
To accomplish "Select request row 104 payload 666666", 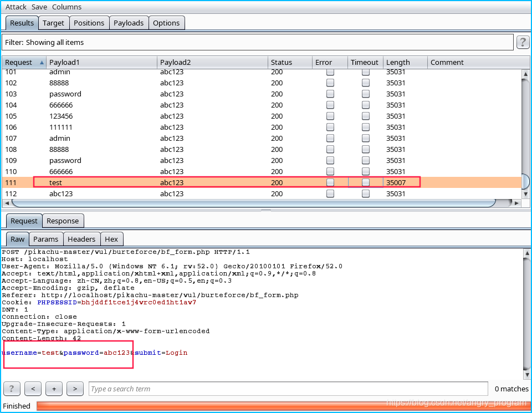I will click(x=262, y=105).
